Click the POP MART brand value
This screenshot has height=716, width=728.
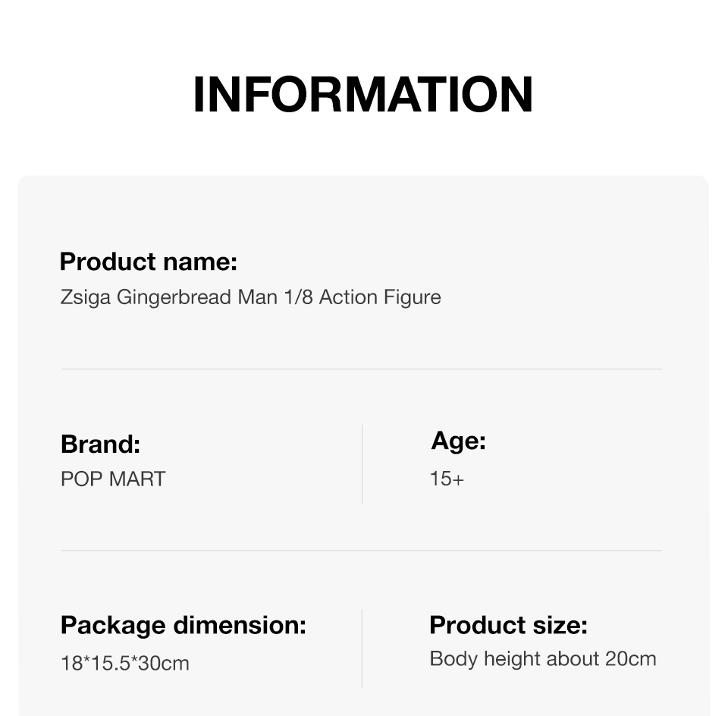point(113,479)
